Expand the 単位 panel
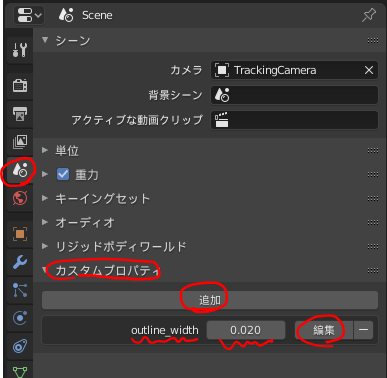 pos(45,150)
